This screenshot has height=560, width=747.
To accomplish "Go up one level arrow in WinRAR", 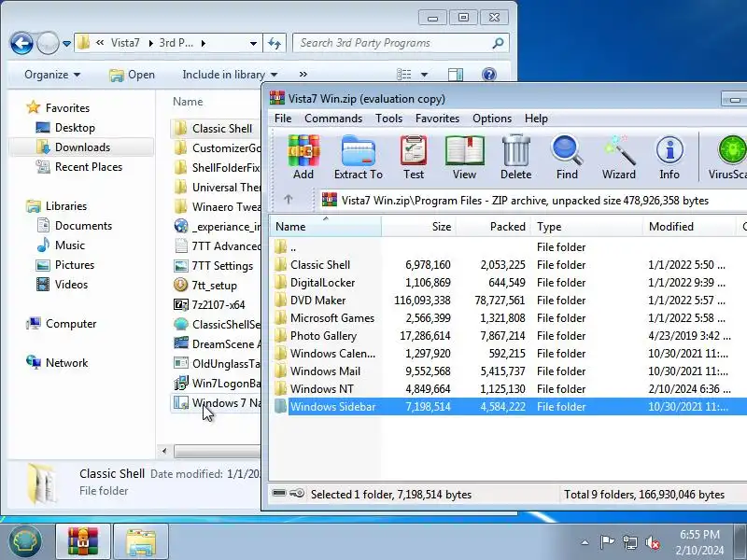I will point(289,200).
